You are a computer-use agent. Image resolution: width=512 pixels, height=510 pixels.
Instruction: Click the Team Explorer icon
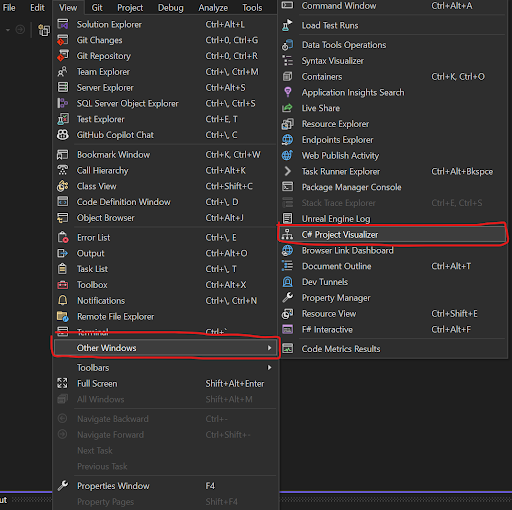pyautogui.click(x=63, y=72)
